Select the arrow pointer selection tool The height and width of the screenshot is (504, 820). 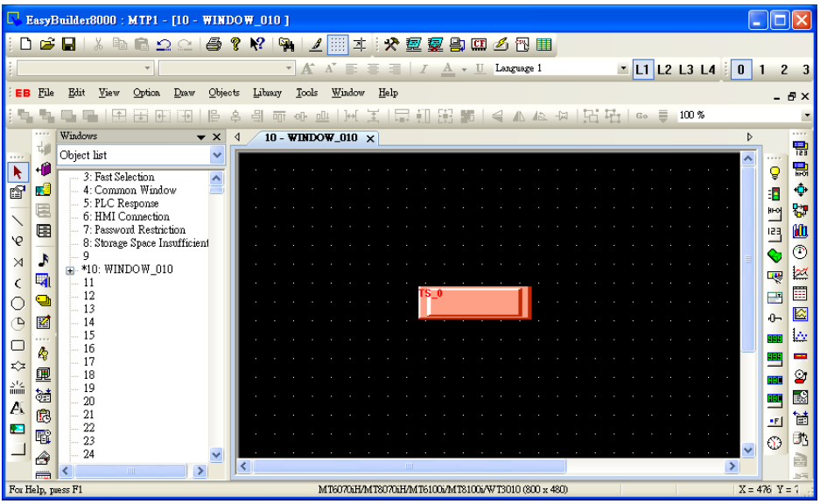point(18,172)
